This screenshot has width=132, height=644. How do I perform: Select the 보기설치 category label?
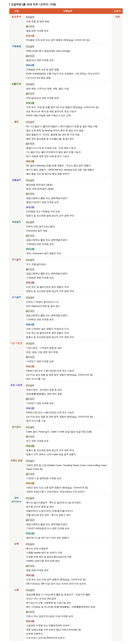point(16,297)
